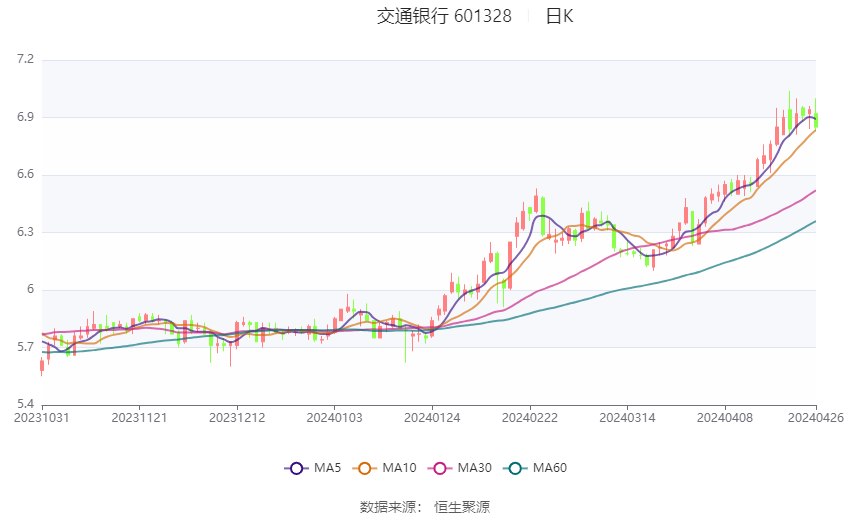
Task: Click the 20231031 date axis label
Action: (42, 418)
